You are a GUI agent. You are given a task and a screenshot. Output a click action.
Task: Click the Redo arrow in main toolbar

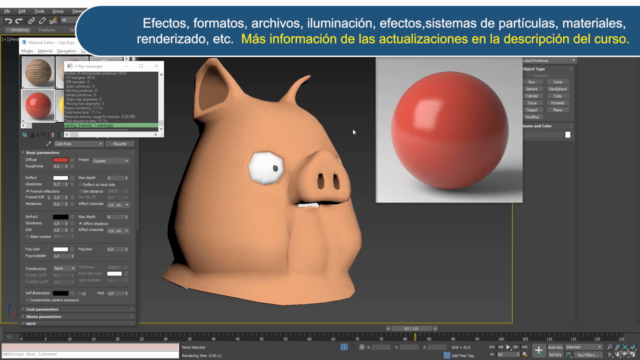(x=19, y=21)
